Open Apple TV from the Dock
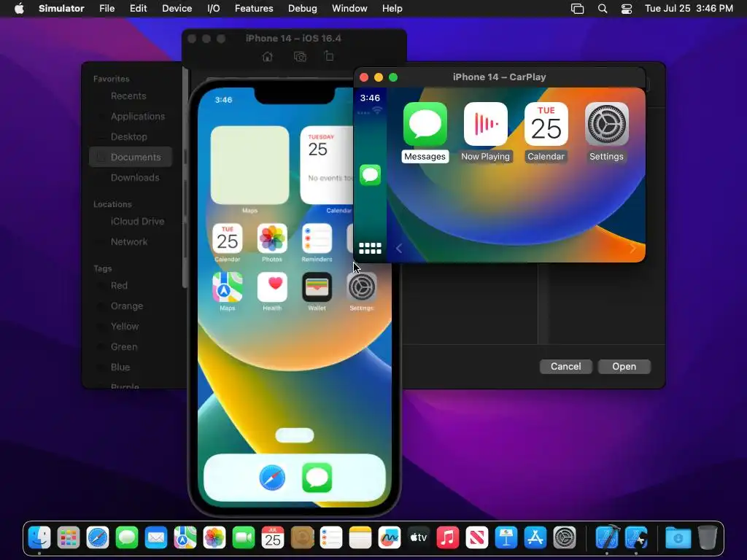747x560 pixels. tap(419, 538)
